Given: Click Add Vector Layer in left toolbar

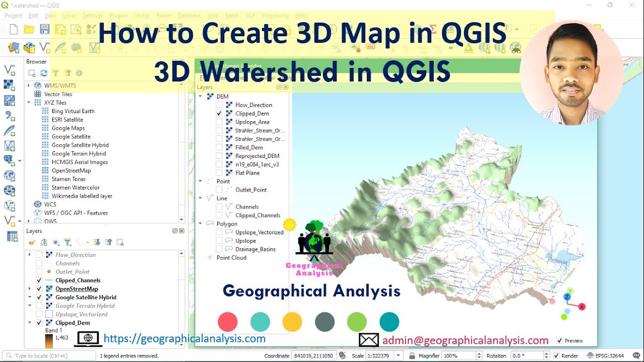Looking at the screenshot, I should coord(9,70).
